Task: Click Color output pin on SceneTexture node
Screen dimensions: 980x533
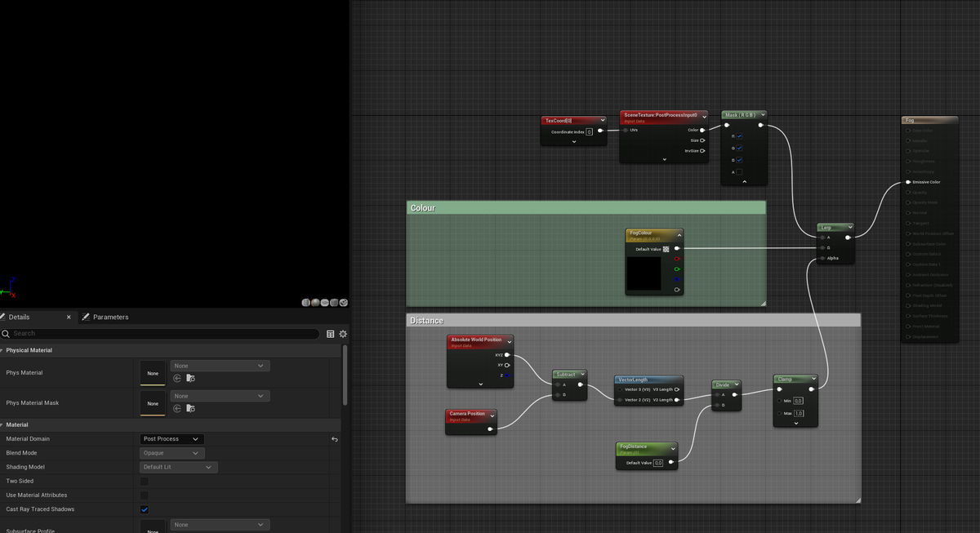Action: click(702, 130)
